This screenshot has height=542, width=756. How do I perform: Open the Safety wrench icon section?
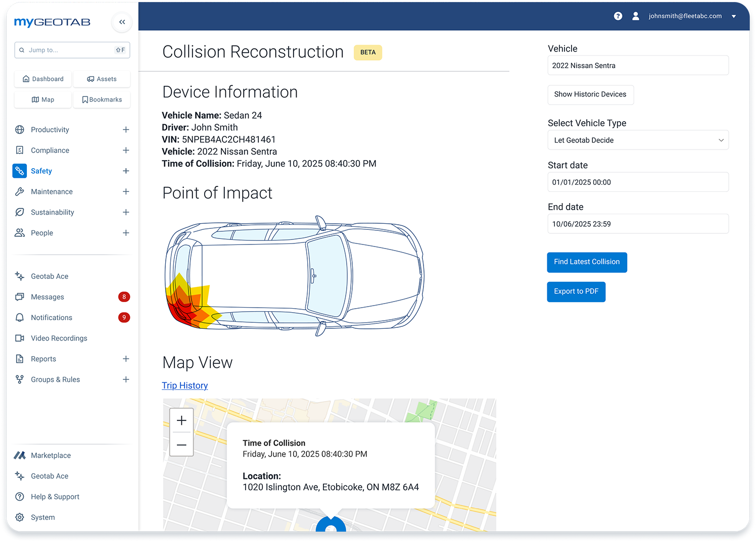pos(20,171)
